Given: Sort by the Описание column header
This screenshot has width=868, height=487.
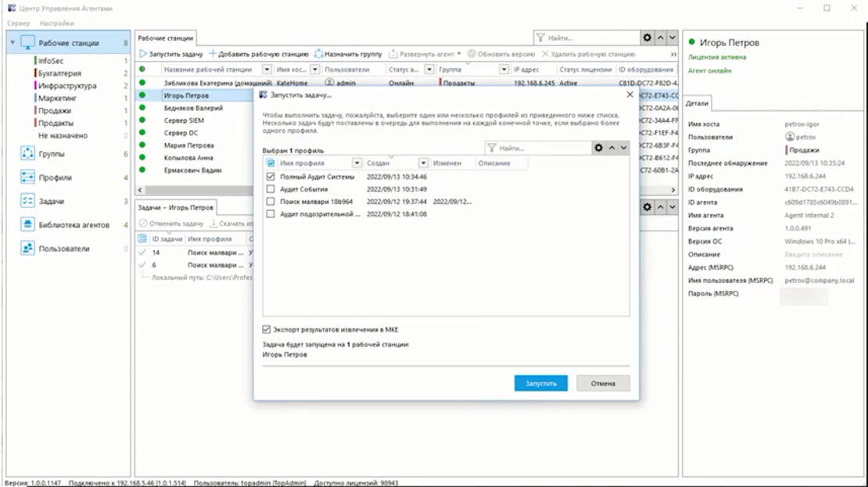Looking at the screenshot, I should click(x=493, y=163).
